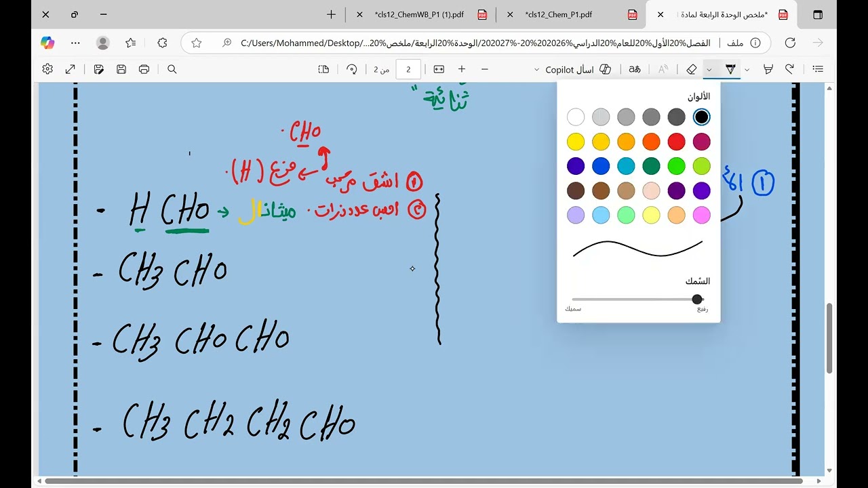Screen dimensions: 868x488
Task: Add this page to favorites star
Action: pos(197,43)
